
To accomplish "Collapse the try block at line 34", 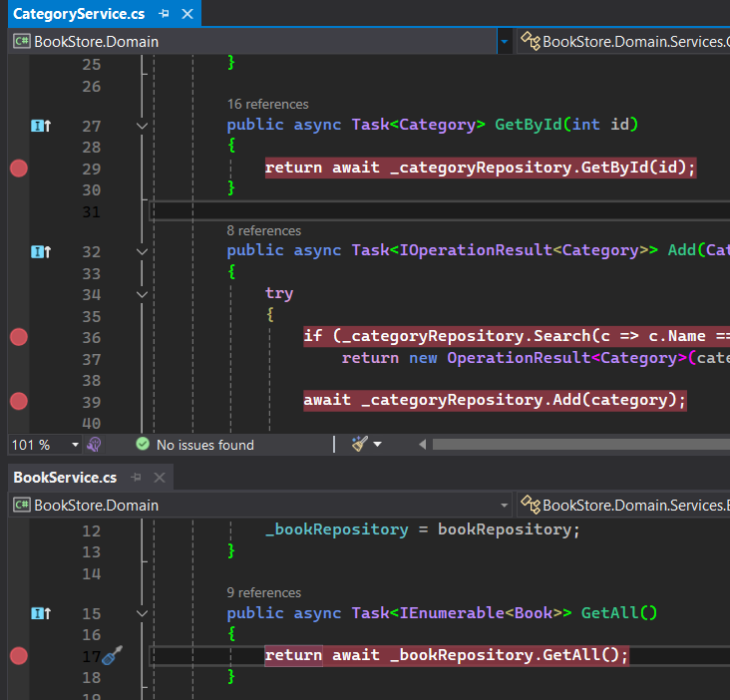I will [142, 294].
